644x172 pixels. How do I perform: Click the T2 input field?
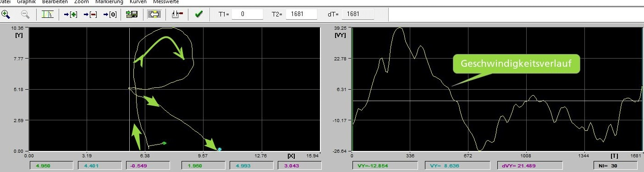(302, 14)
